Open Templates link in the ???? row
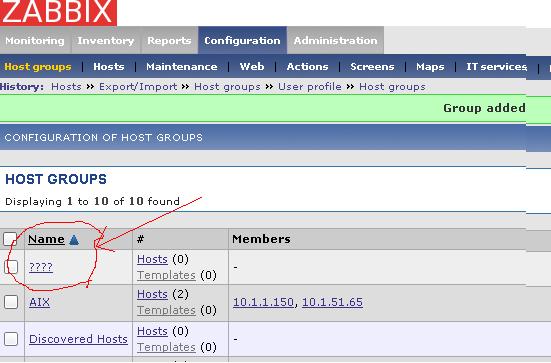 click(166, 275)
